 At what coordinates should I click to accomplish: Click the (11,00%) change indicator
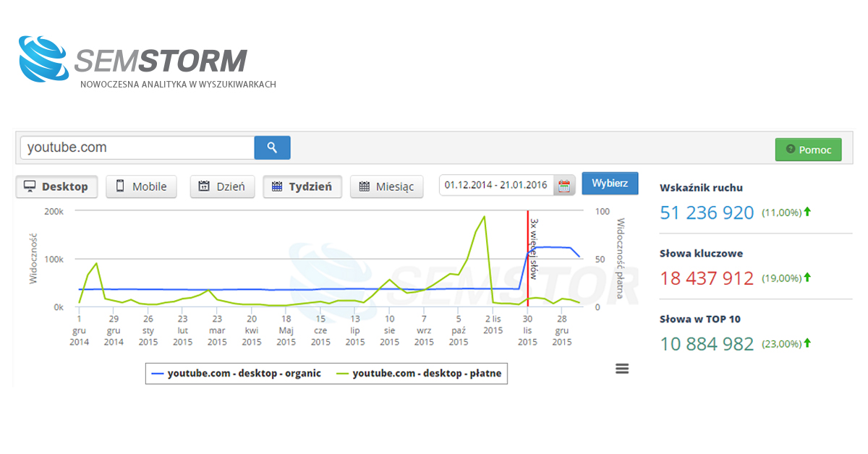786,213
